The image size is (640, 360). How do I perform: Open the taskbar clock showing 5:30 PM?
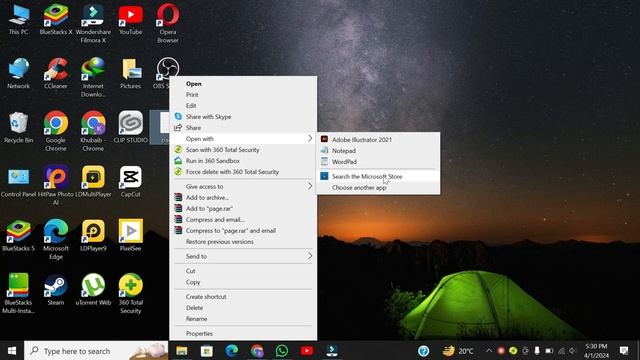[x=596, y=351]
